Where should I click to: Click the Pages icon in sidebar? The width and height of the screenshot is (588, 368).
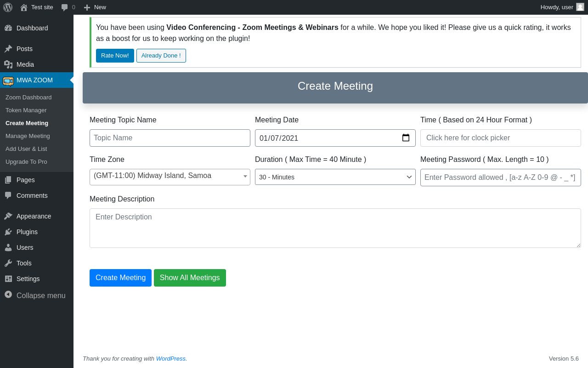click(8, 180)
